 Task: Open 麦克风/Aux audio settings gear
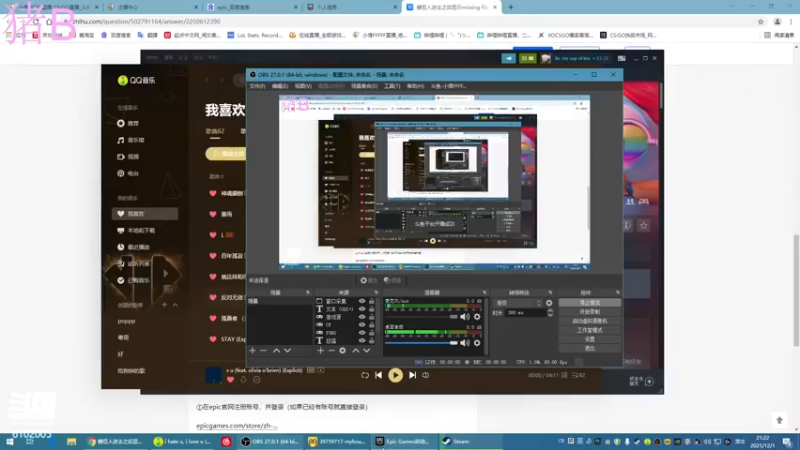(477, 317)
